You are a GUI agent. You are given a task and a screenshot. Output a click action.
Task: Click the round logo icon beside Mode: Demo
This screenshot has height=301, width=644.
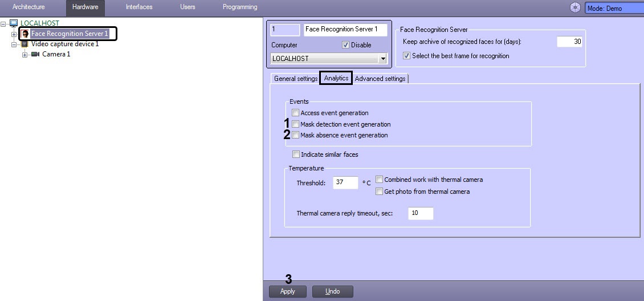576,8
